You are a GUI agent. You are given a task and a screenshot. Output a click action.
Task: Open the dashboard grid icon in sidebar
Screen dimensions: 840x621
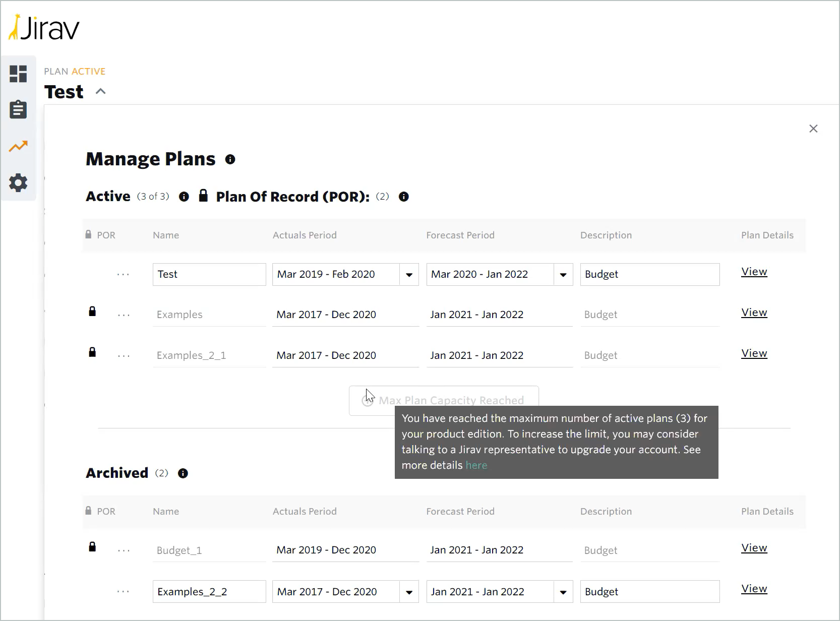[18, 74]
